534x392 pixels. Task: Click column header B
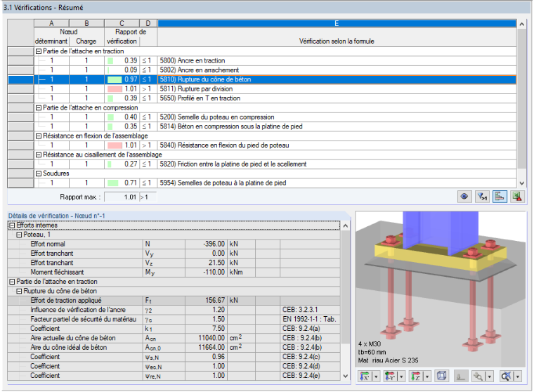[x=86, y=23]
